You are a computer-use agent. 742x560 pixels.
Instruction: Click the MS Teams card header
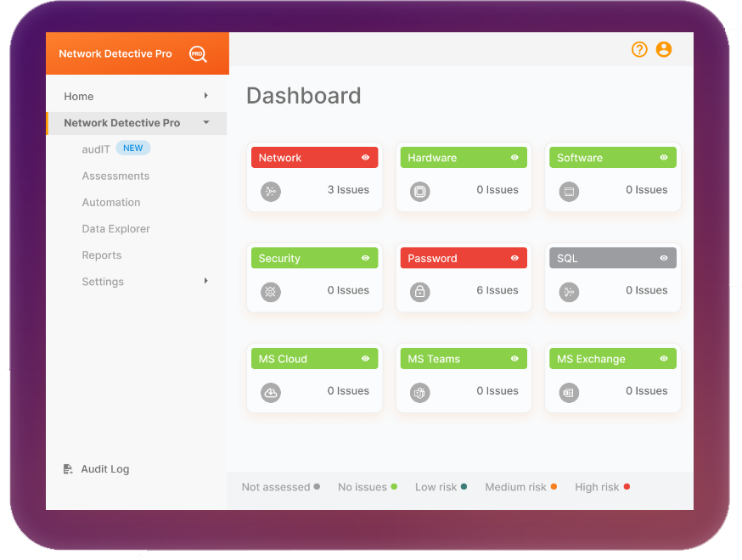pos(464,359)
